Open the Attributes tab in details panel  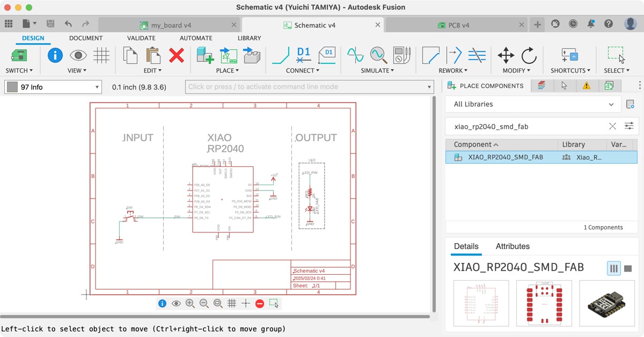(513, 246)
